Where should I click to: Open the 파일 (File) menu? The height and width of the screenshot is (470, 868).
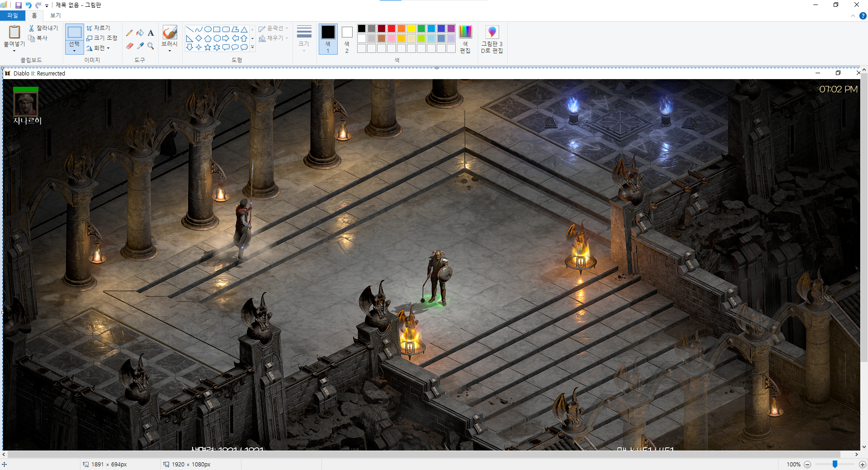pos(13,15)
